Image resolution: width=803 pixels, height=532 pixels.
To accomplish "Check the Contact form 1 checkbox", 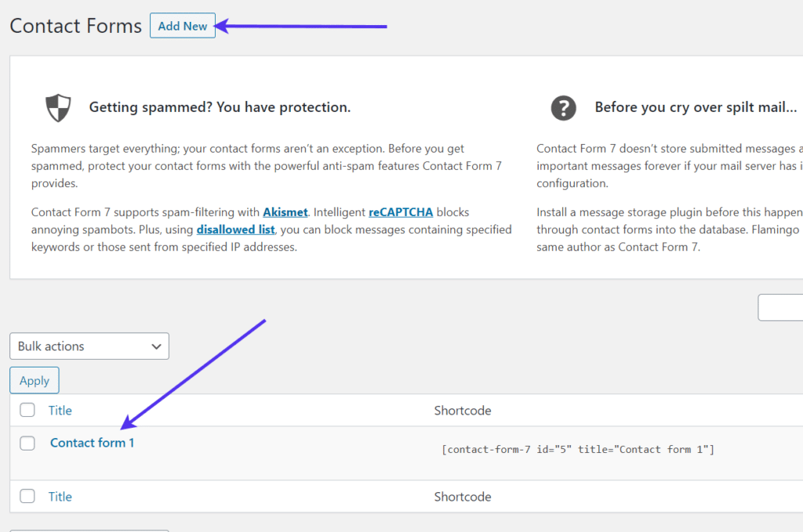I will pos(27,442).
